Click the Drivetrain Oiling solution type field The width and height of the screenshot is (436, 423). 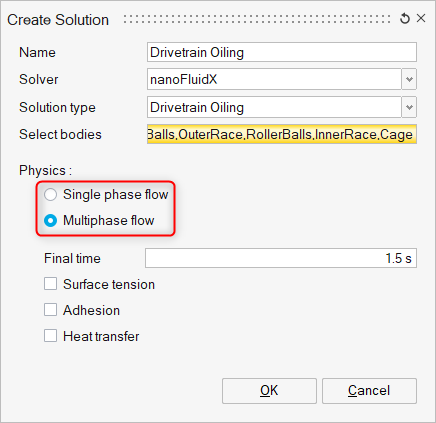pyautogui.click(x=274, y=107)
